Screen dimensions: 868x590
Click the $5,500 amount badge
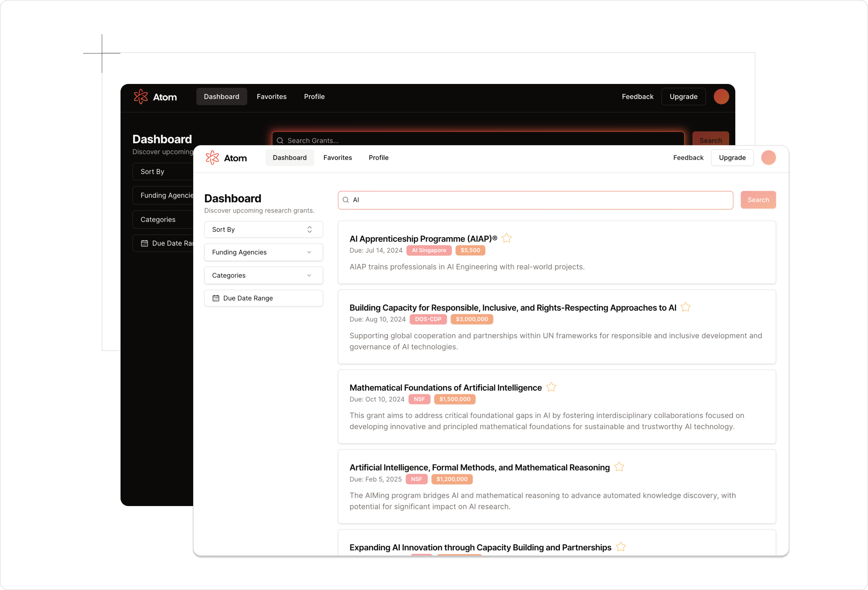pos(470,250)
